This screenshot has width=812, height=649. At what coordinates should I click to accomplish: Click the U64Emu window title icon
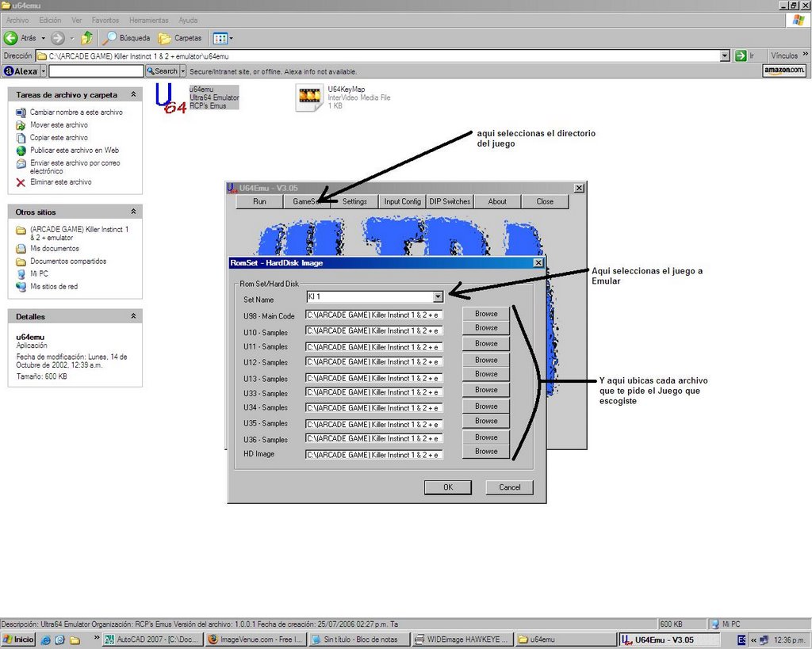tap(232, 188)
